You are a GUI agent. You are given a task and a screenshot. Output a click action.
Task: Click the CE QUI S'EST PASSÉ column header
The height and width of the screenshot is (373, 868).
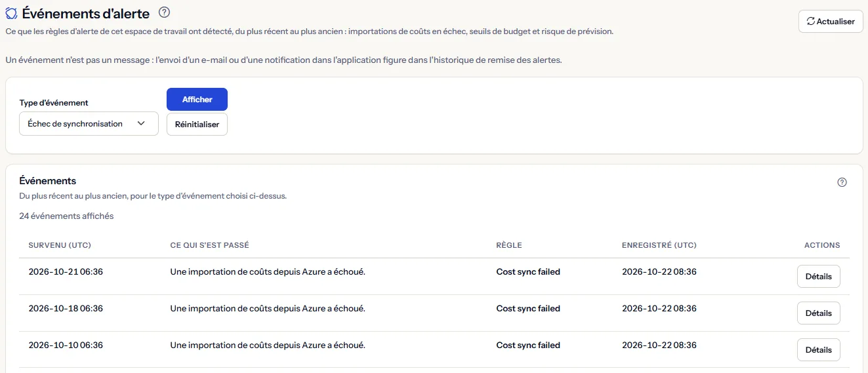[209, 245]
